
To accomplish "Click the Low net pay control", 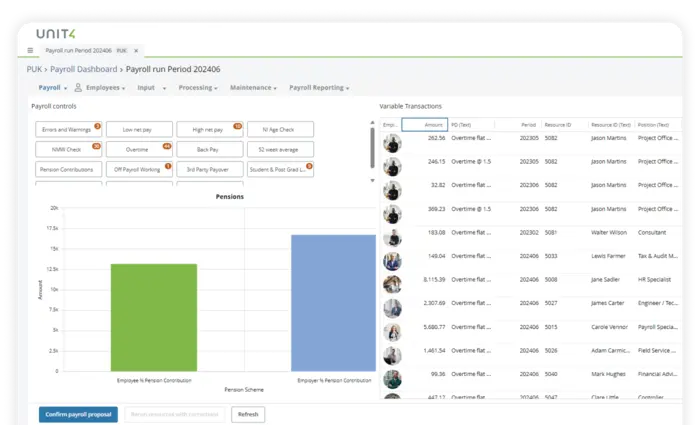I will coord(139,129).
